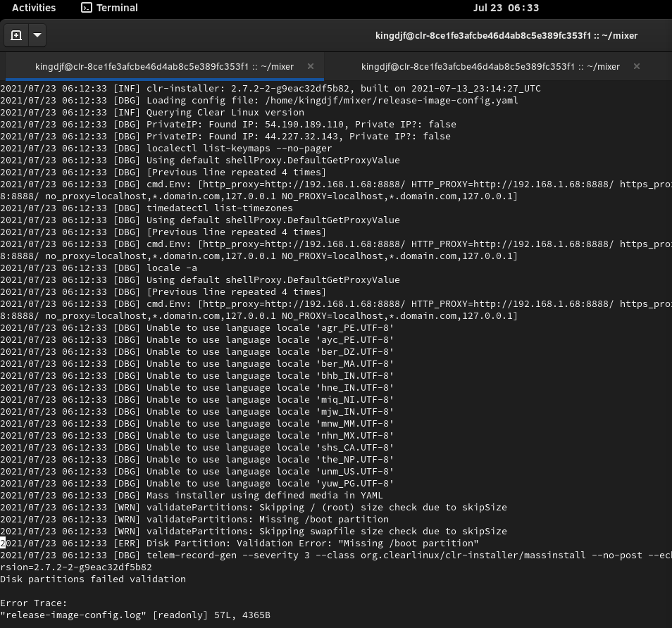
Task: Click an Unable to use language locale line
Action: 197,327
